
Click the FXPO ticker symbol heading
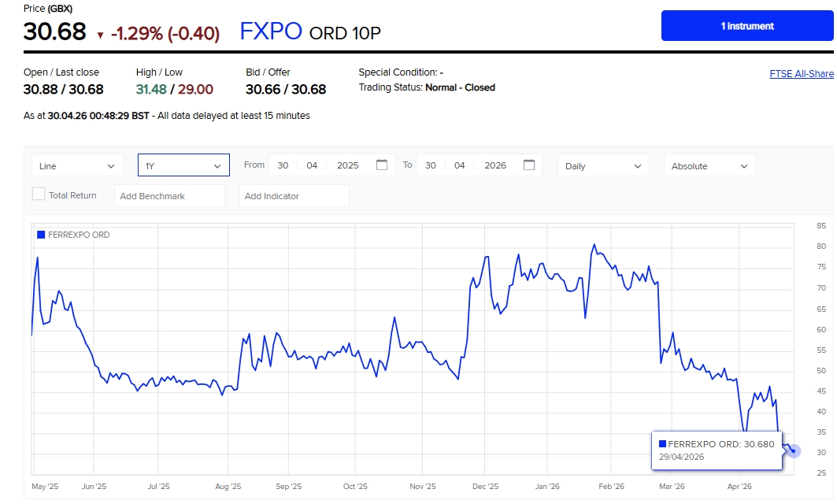tap(271, 31)
